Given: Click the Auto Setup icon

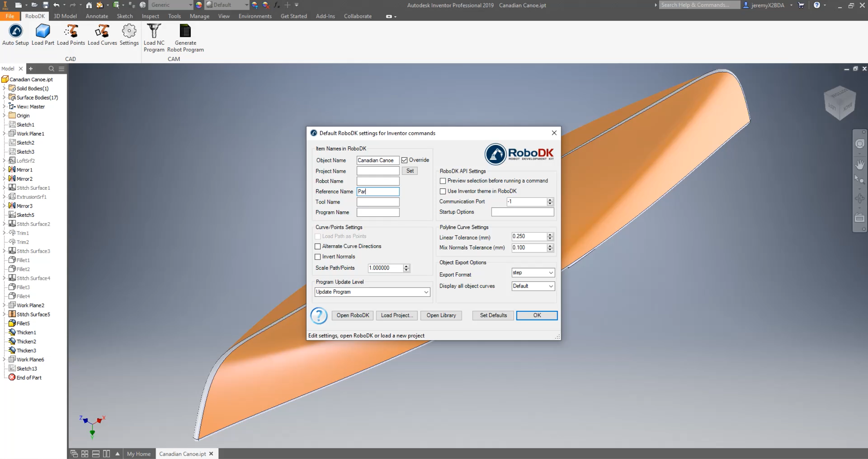Looking at the screenshot, I should click(x=15, y=32).
